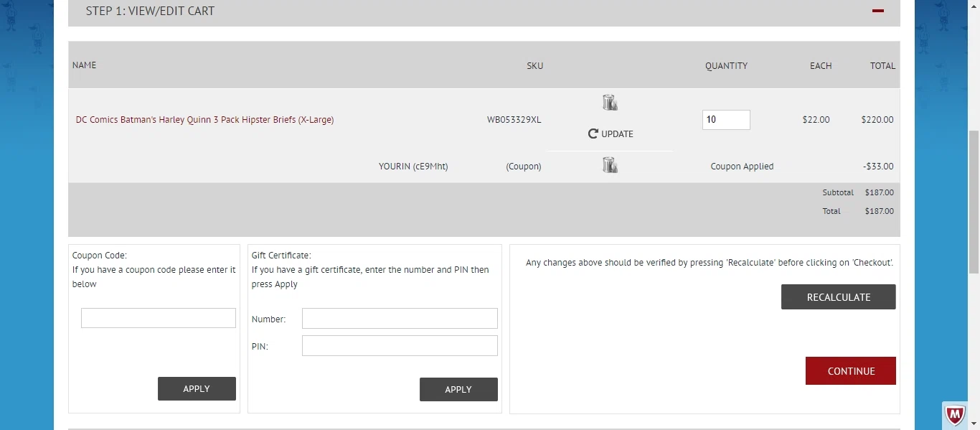Collapse Step 1 View/Edit Cart section
980x430 pixels.
click(877, 11)
